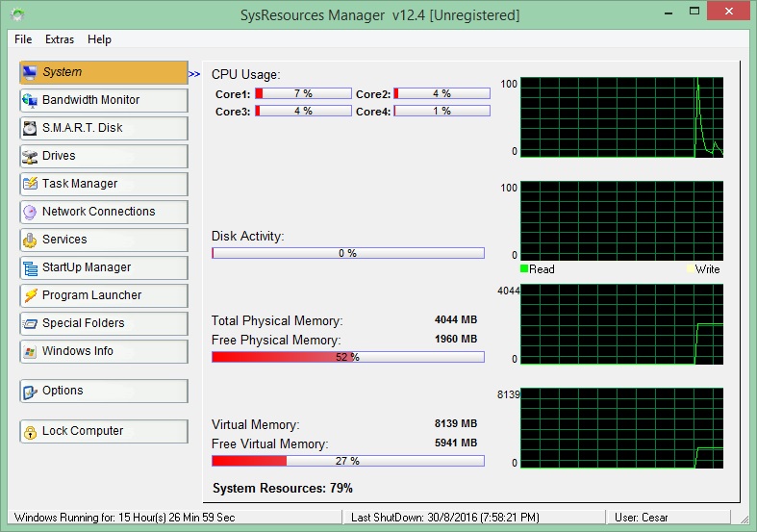The width and height of the screenshot is (757, 532).
Task: Open the Extras menu
Action: [60, 39]
